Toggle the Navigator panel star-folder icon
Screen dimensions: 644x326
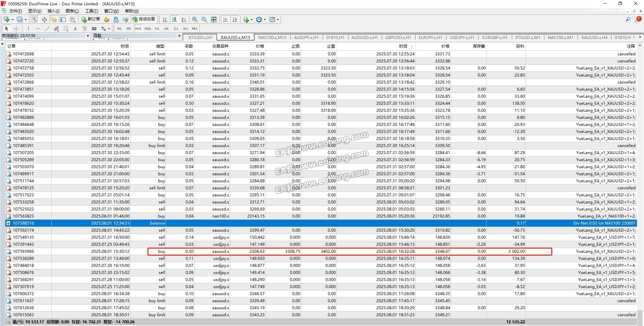[54, 19]
